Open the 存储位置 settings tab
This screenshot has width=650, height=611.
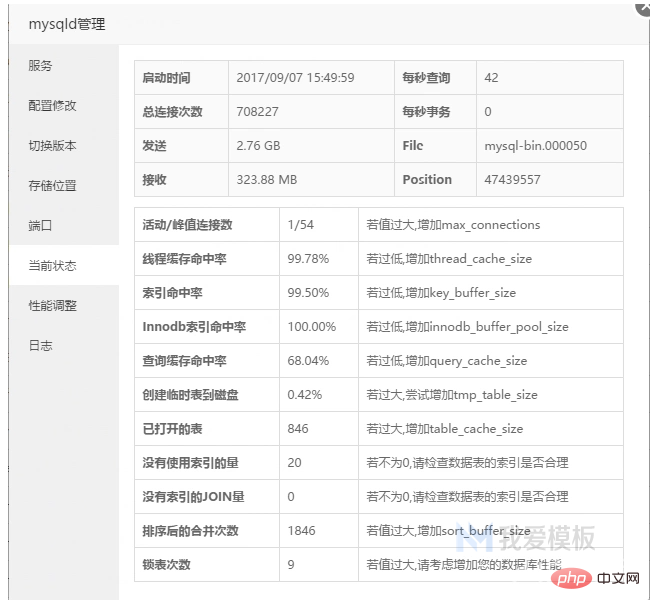[52, 186]
